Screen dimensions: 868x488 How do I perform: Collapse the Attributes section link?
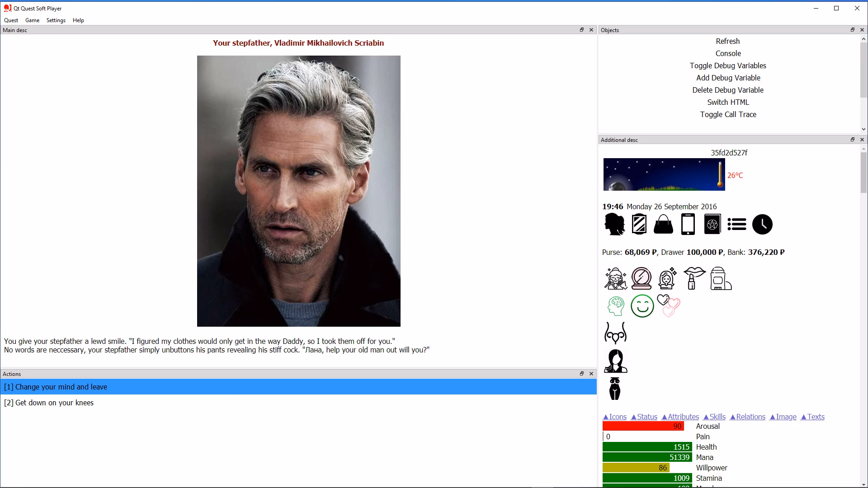pos(680,417)
